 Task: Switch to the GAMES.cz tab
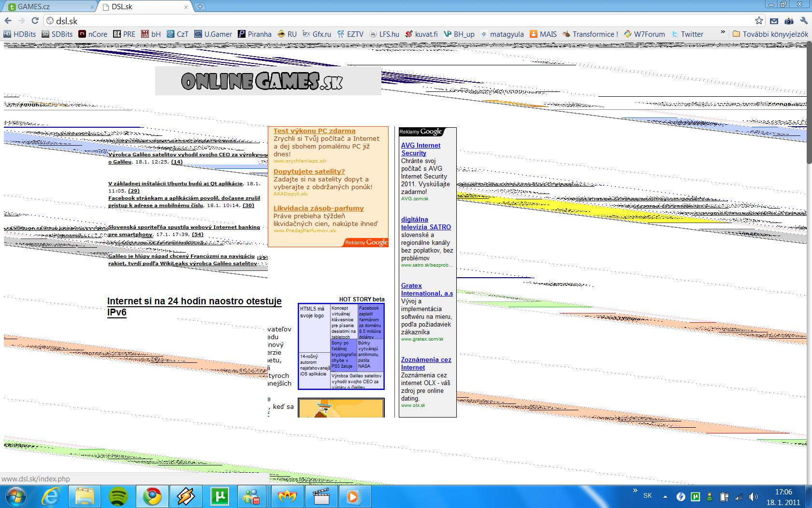click(x=48, y=7)
